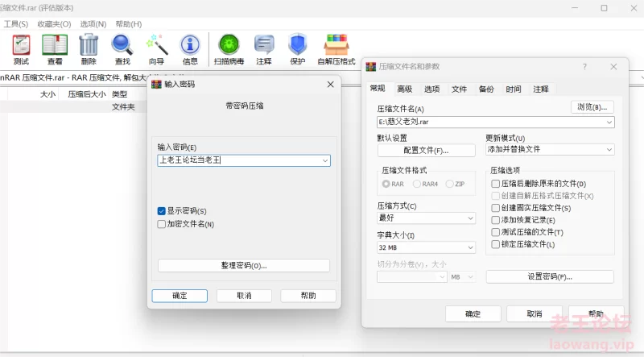Viewport: 644px width, 357px height.
Task: Switch to the Files (文件) tab
Action: [459, 89]
